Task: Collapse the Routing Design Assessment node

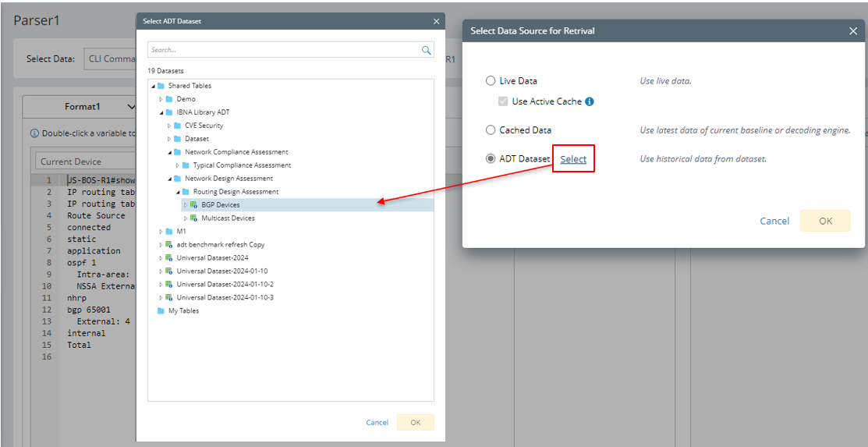Action: (x=178, y=192)
